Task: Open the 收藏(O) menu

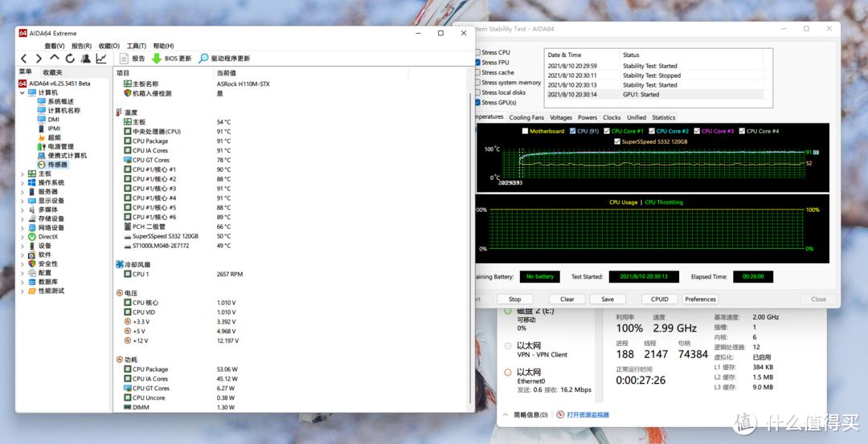Action: click(109, 46)
